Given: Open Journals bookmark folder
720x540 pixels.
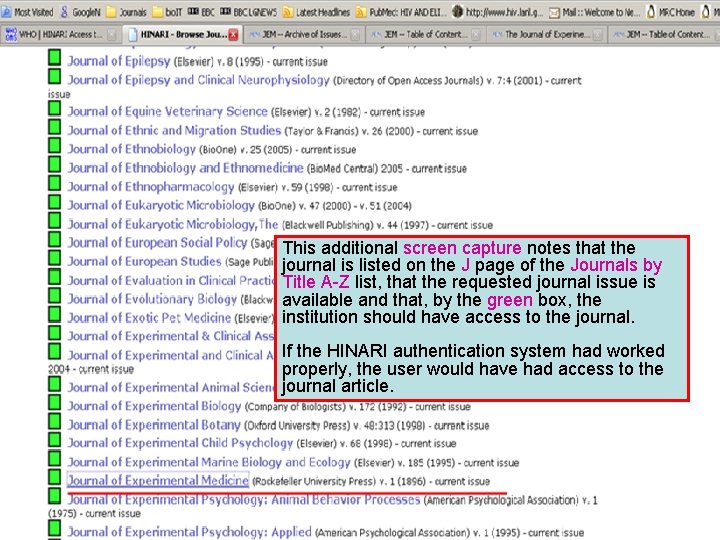Looking at the screenshot, I should (127, 12).
